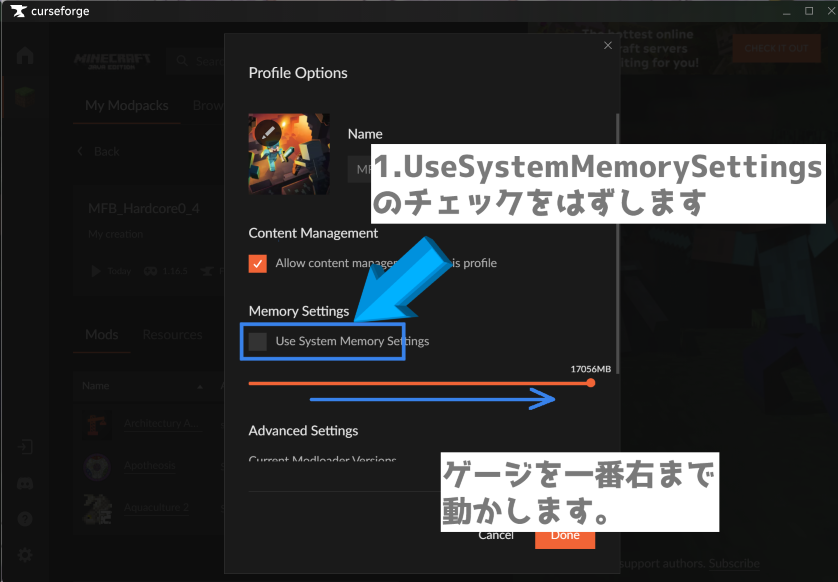The image size is (838, 582).
Task: Click the gamepad icon beside 1.16.5
Action: (150, 271)
